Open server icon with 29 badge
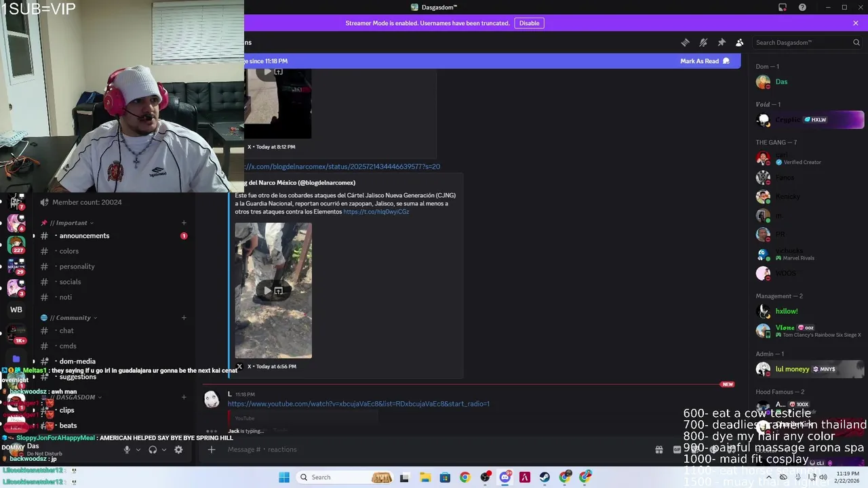Screen dimensions: 868x488 point(16,266)
